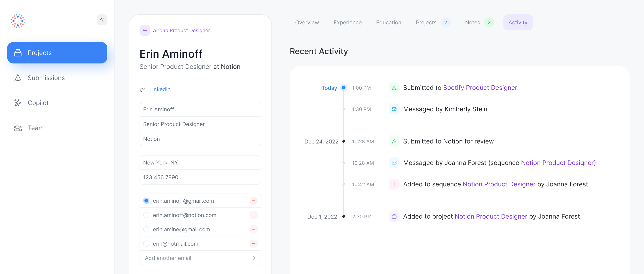The width and height of the screenshot is (644, 274).
Task: Open the Notes tab with 2 badge
Action: [x=479, y=23]
